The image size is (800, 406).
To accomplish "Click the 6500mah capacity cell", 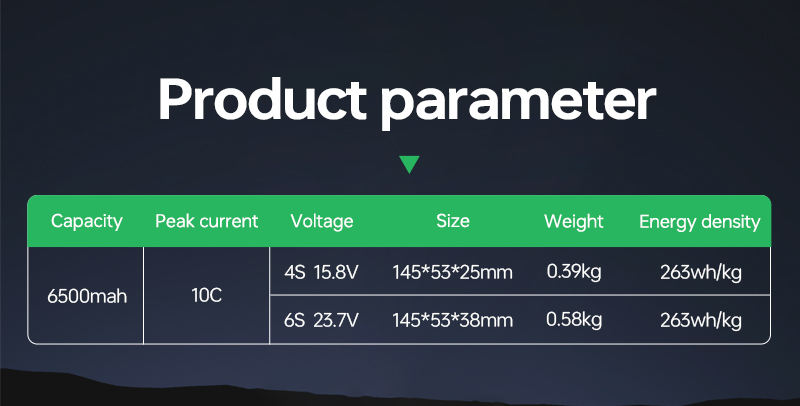I will click(x=87, y=296).
